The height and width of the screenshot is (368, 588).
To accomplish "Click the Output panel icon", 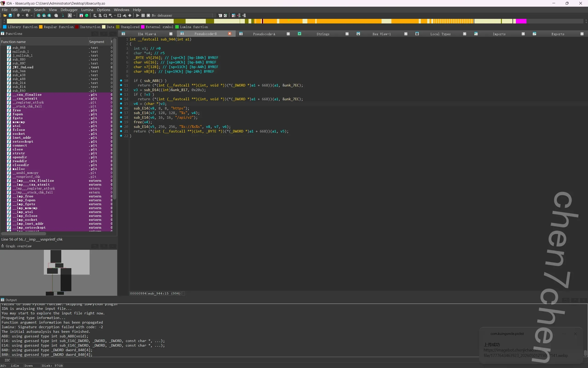I will tap(3, 300).
